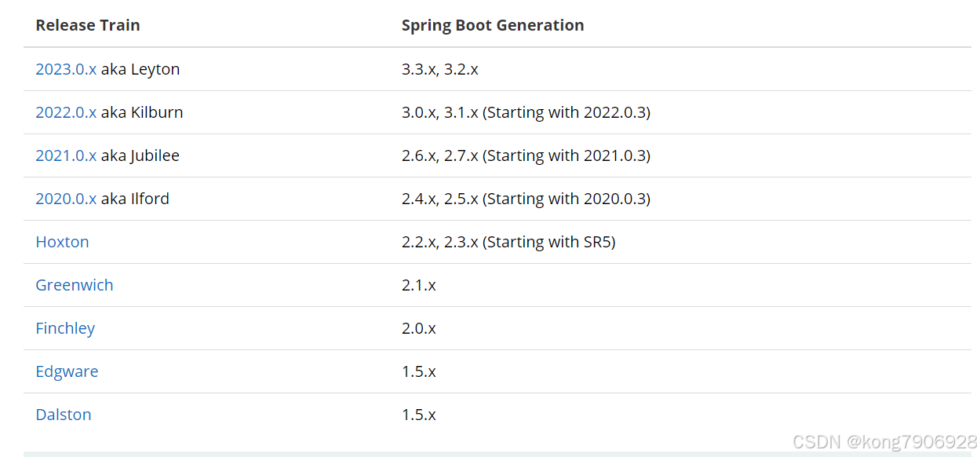This screenshot has height=457, width=980.
Task: Open the Hoxton release train link
Action: 62,242
